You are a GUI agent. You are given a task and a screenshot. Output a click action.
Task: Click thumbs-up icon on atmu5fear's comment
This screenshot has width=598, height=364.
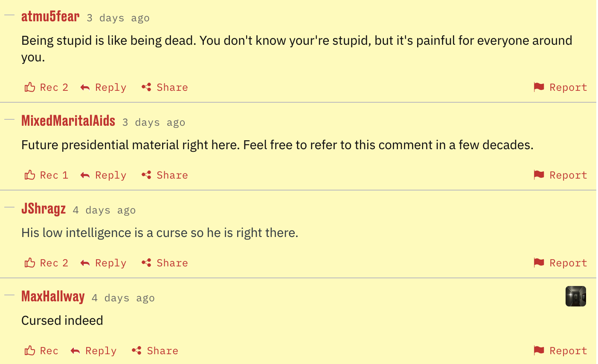pyautogui.click(x=30, y=87)
